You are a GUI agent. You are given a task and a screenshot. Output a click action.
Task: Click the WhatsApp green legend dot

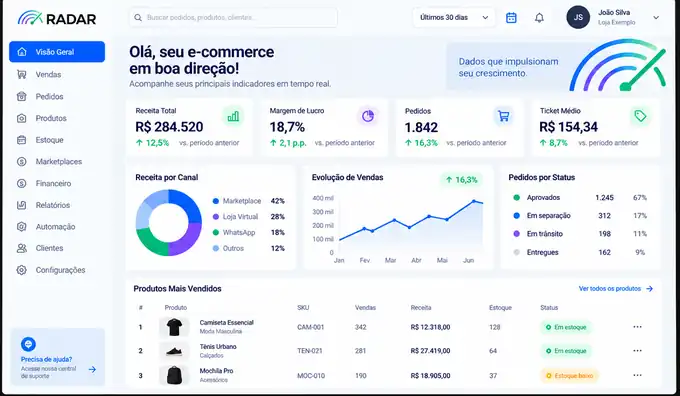pos(216,232)
